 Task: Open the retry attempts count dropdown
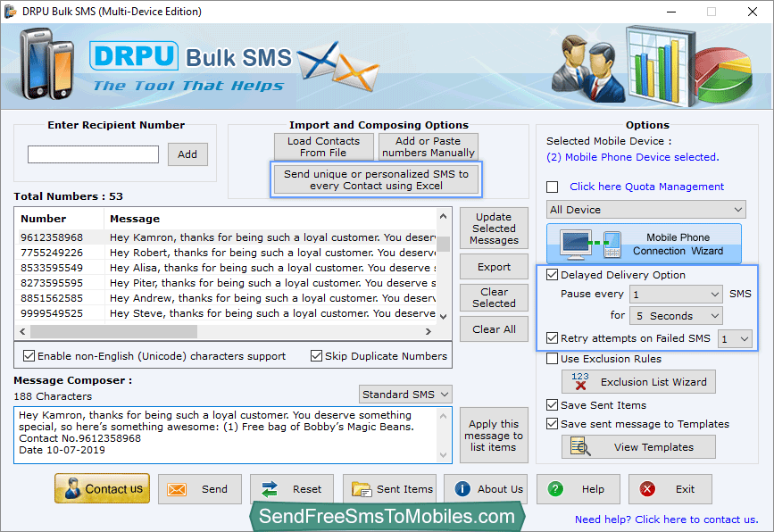(735, 339)
